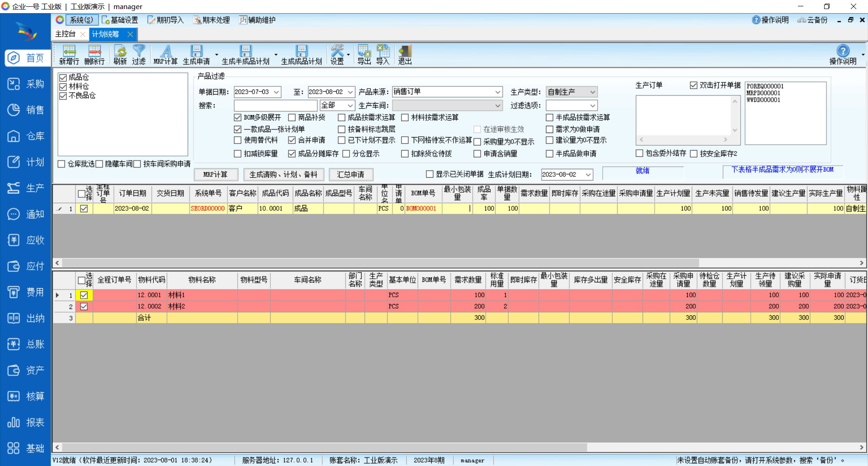
Task: Click the 汇总申请 button
Action: pos(351,175)
